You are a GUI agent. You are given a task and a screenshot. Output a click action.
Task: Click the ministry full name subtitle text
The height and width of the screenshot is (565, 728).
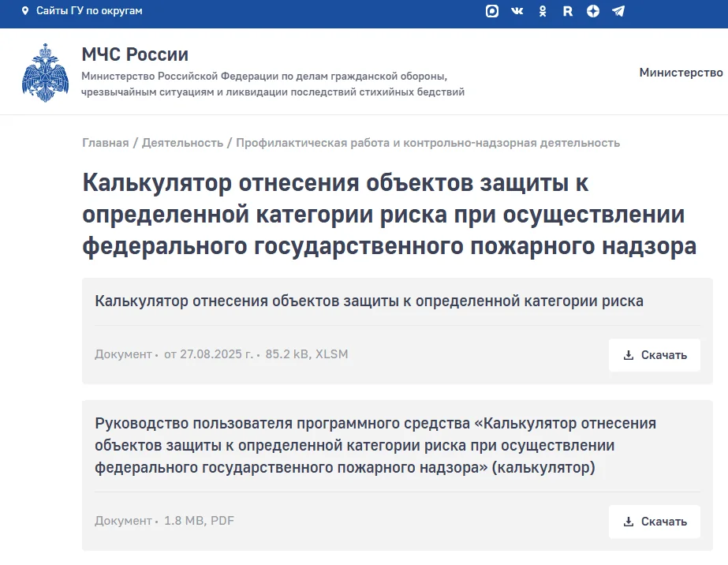[273, 84]
